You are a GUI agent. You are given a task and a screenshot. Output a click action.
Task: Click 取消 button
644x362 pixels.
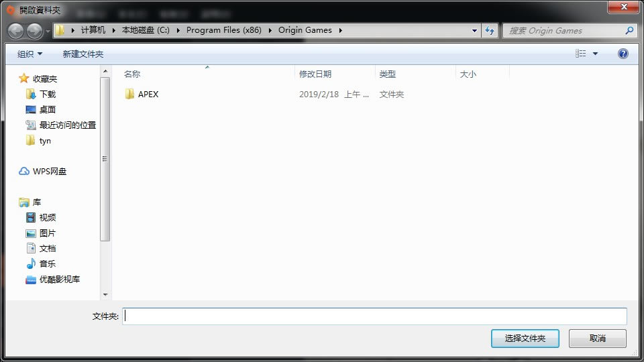[597, 339]
